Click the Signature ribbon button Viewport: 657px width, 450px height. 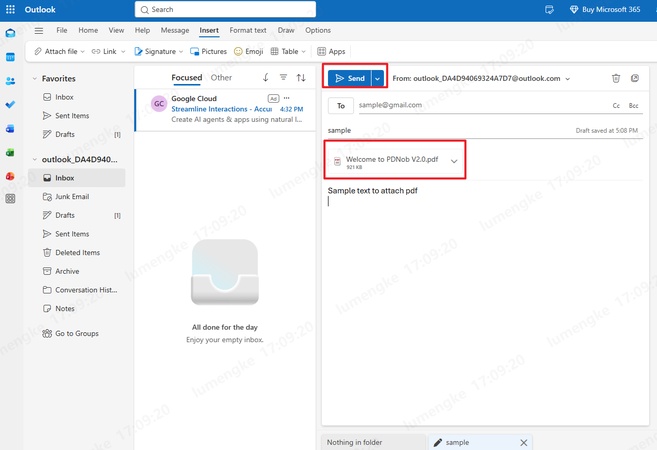tap(155, 52)
